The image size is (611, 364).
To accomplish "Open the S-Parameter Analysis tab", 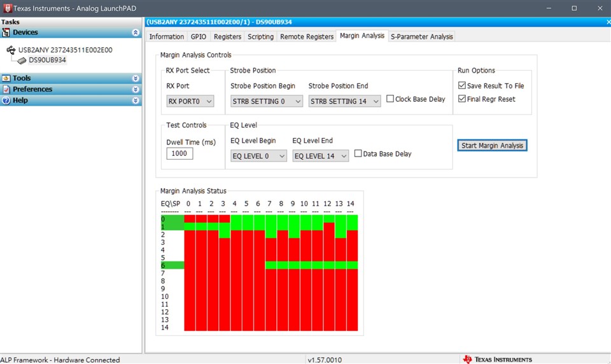I will coord(421,37).
